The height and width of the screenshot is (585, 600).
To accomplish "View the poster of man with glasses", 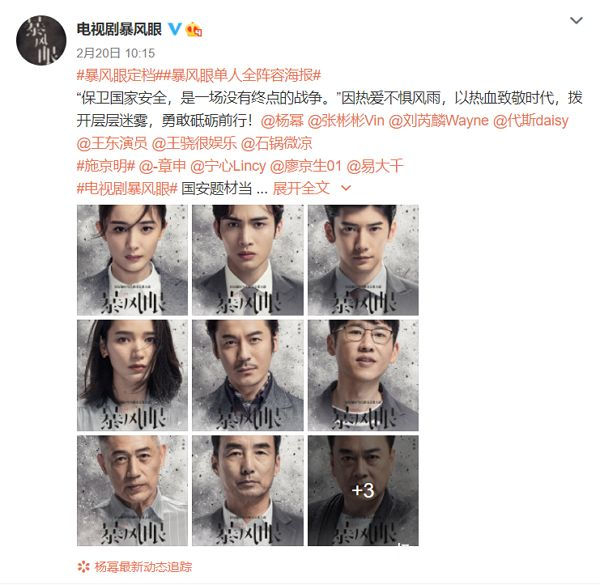I will (363, 375).
